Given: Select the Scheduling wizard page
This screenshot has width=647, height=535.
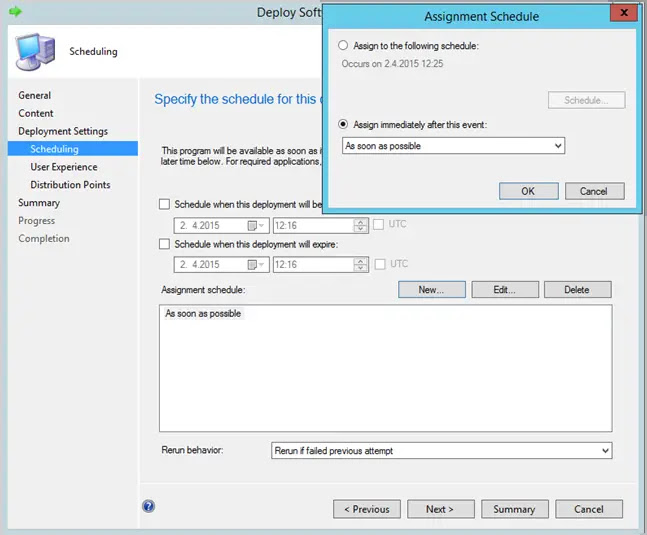Looking at the screenshot, I should tap(73, 148).
